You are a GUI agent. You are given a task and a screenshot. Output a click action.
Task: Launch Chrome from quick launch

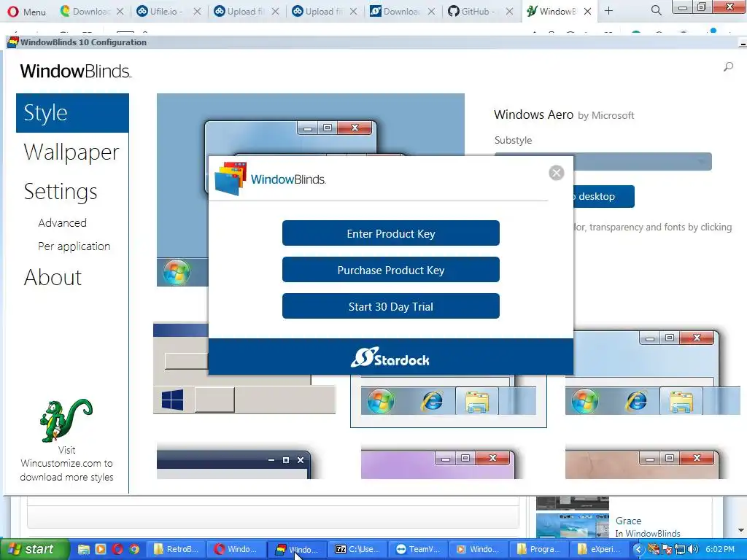[x=134, y=549]
